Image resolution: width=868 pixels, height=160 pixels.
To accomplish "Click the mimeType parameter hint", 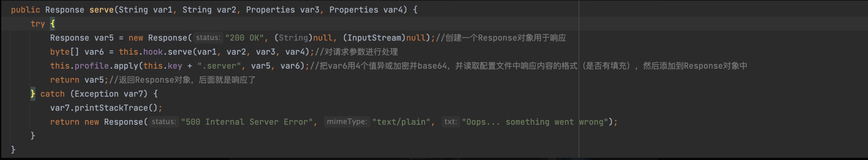I will point(347,122).
